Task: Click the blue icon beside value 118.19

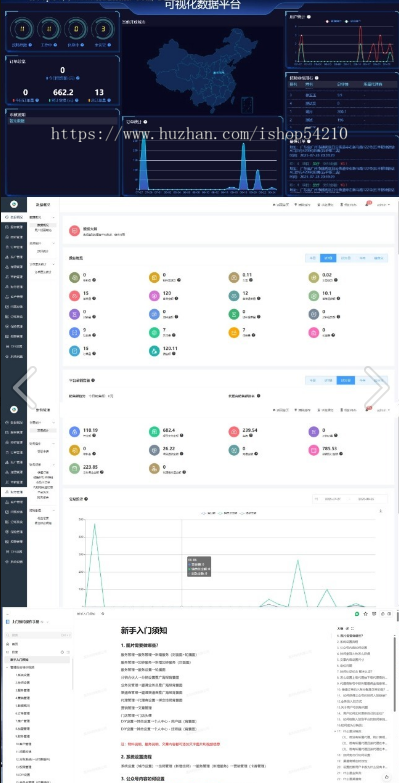Action: click(74, 431)
